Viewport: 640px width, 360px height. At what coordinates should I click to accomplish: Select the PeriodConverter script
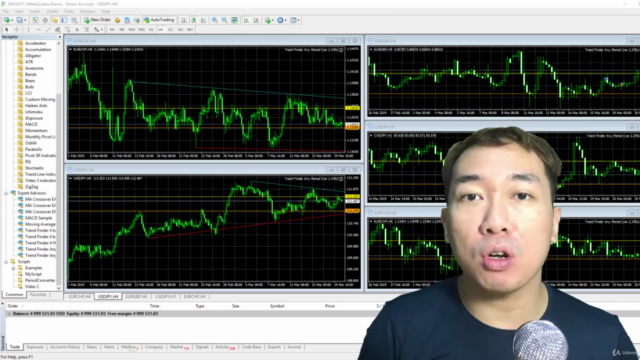[40, 280]
